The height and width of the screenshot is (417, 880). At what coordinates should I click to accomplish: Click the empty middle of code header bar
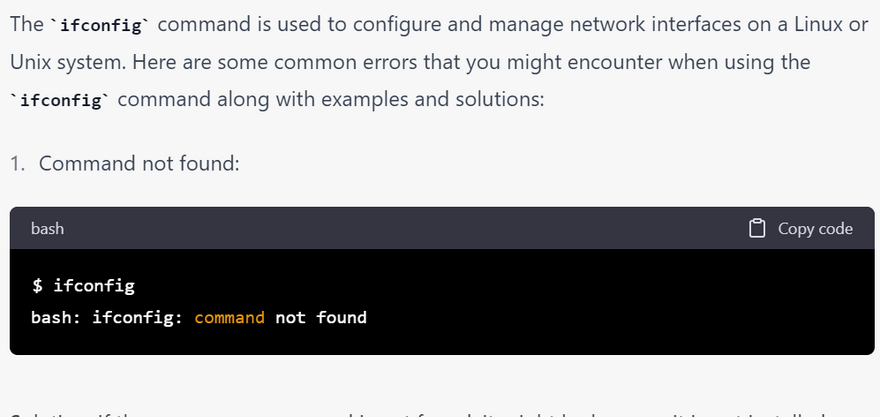point(400,228)
